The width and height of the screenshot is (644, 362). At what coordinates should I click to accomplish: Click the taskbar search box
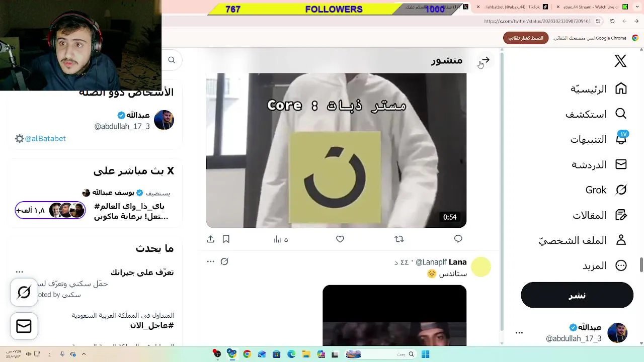pyautogui.click(x=380, y=354)
